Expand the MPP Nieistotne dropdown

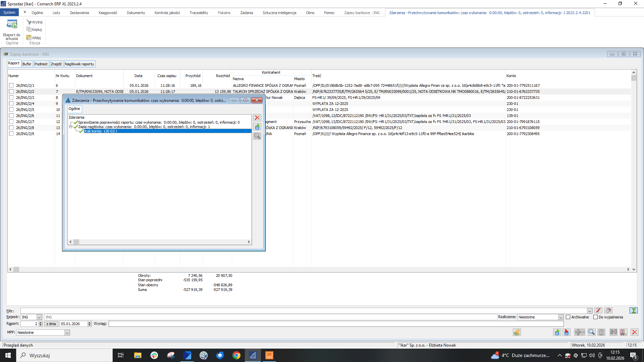[67, 333]
